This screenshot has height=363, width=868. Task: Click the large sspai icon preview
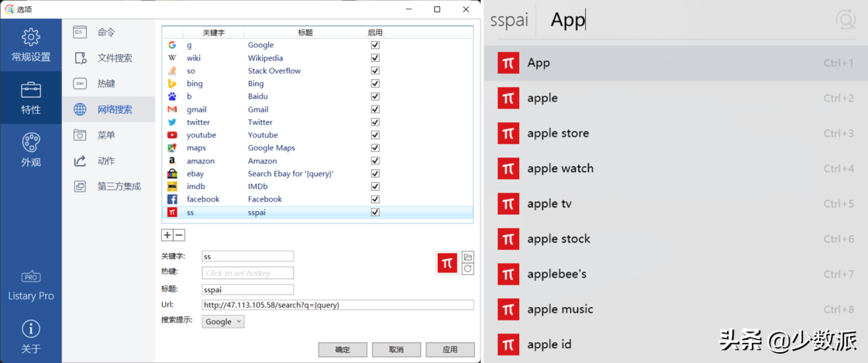click(x=447, y=263)
